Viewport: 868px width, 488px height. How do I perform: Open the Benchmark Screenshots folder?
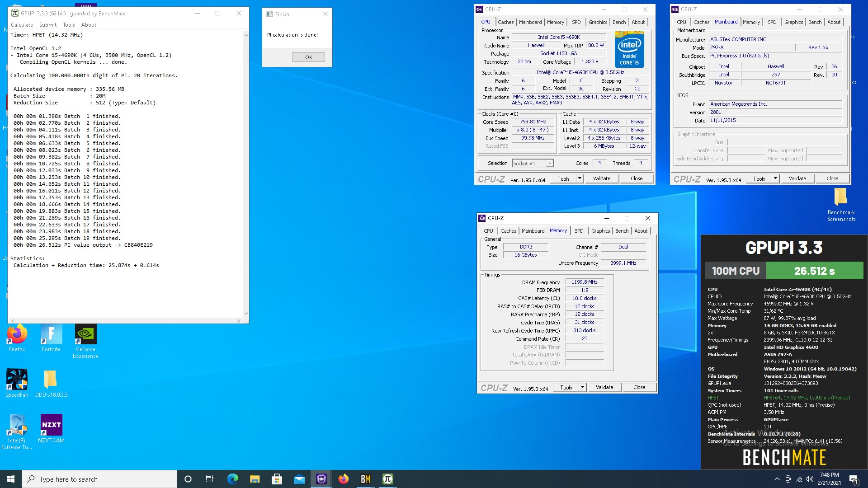[x=841, y=205]
